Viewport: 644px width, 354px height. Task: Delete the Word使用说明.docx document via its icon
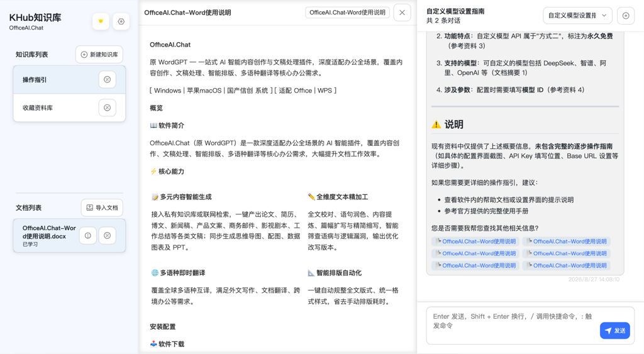[107, 235]
